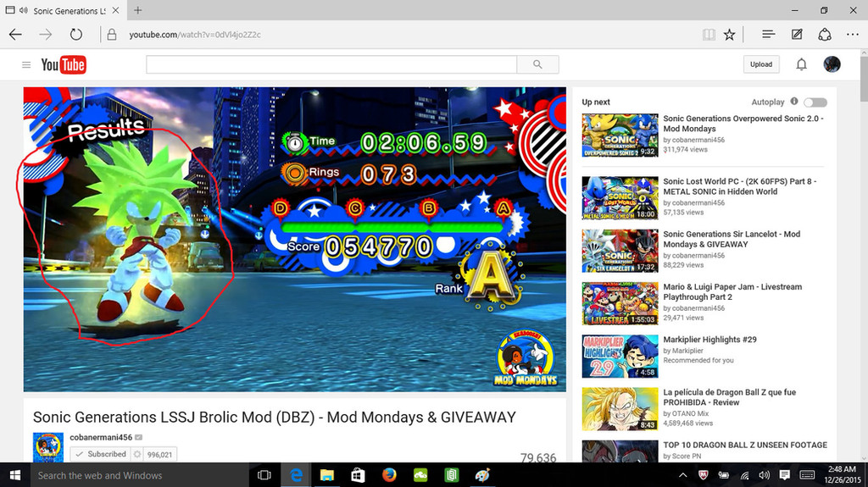Go back to the previous page
The width and height of the screenshot is (868, 487).
[x=15, y=35]
